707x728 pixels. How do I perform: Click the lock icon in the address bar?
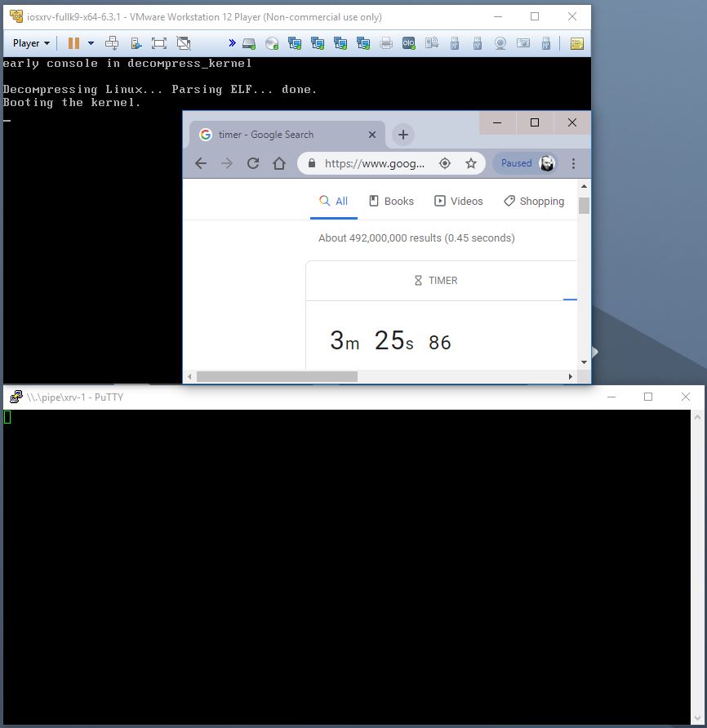click(x=312, y=163)
